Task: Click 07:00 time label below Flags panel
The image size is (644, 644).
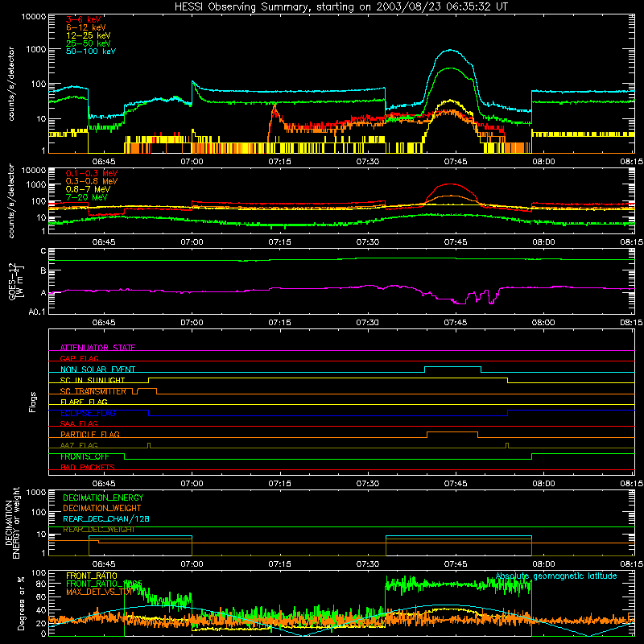Action: (192, 484)
